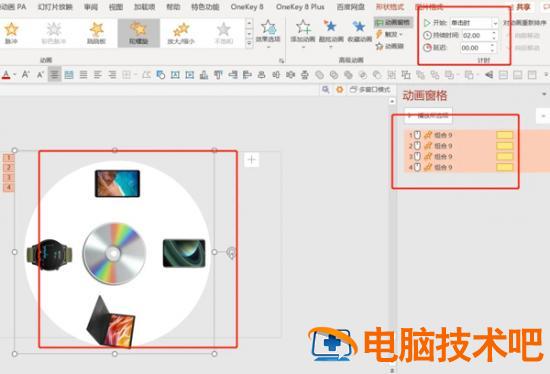The image size is (550, 374).
Task: Choose the 跷跷板 (Teeter) animation effect
Action: coord(96,33)
